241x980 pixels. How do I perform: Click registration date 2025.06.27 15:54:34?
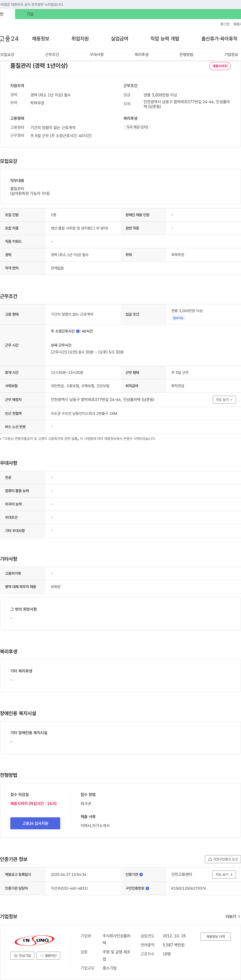click(x=69, y=874)
